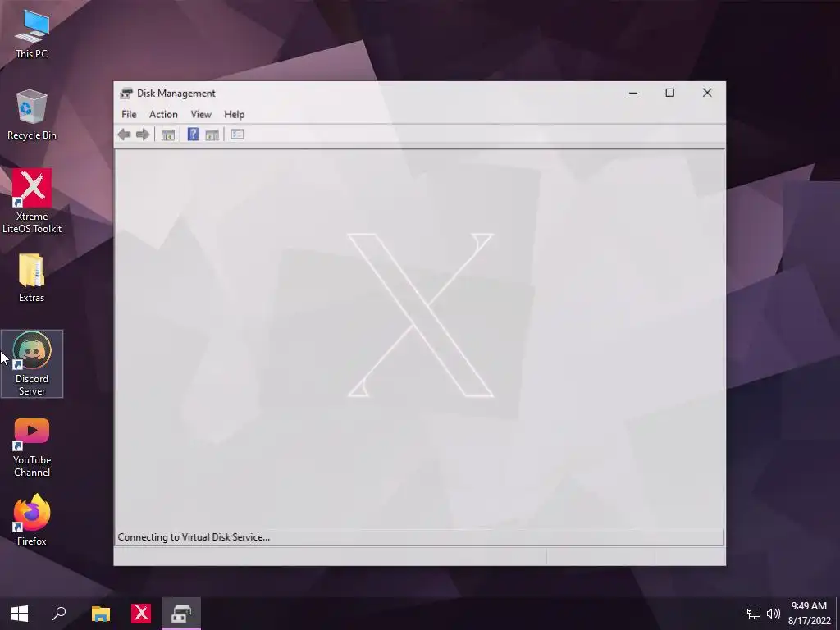Click the blue Help question-mark toolbar icon

(193, 135)
